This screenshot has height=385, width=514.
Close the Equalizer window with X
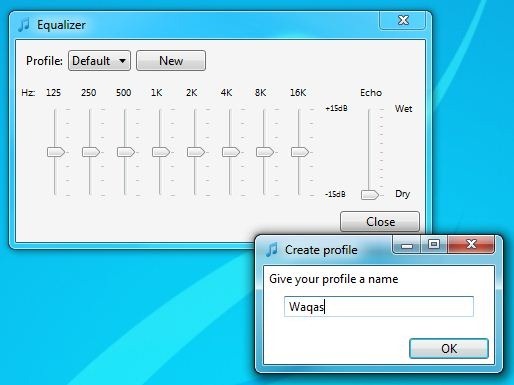pos(403,20)
